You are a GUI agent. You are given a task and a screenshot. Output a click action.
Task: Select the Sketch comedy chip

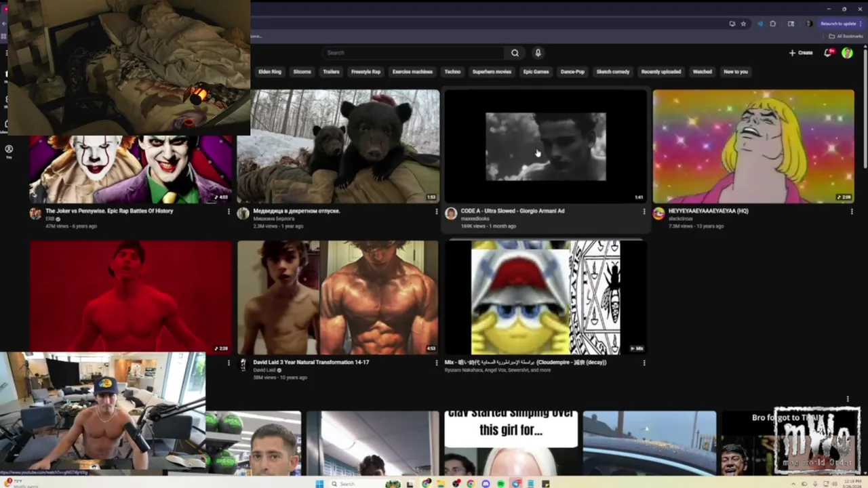click(x=613, y=72)
